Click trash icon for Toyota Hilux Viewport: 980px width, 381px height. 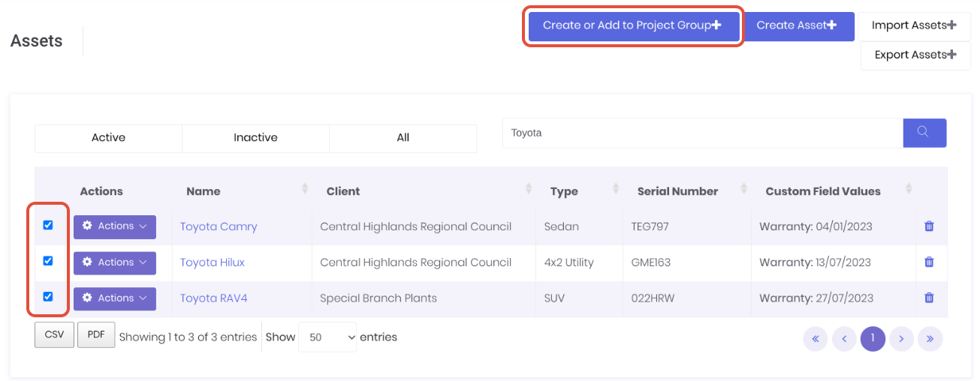pyautogui.click(x=929, y=262)
